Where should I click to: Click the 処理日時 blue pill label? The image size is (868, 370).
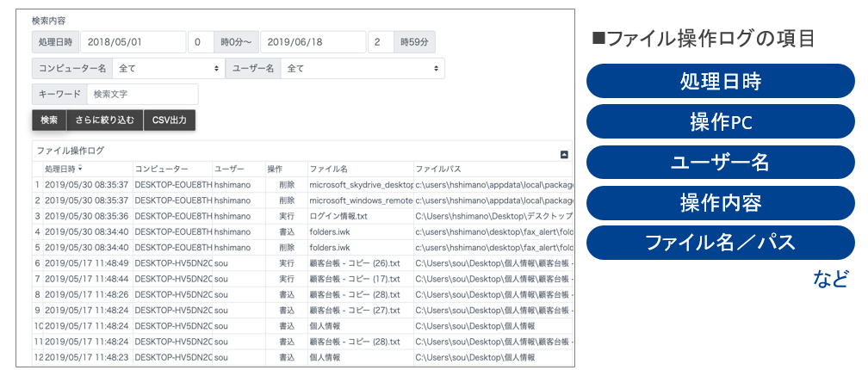point(721,81)
